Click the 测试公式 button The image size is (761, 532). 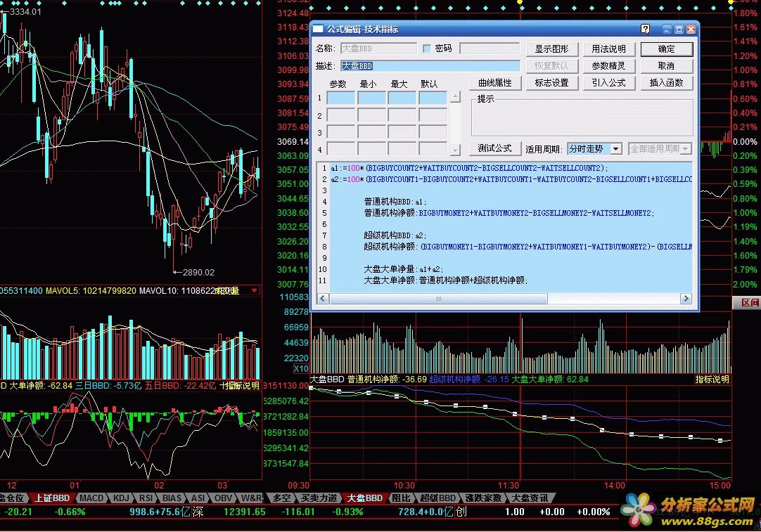tap(495, 148)
